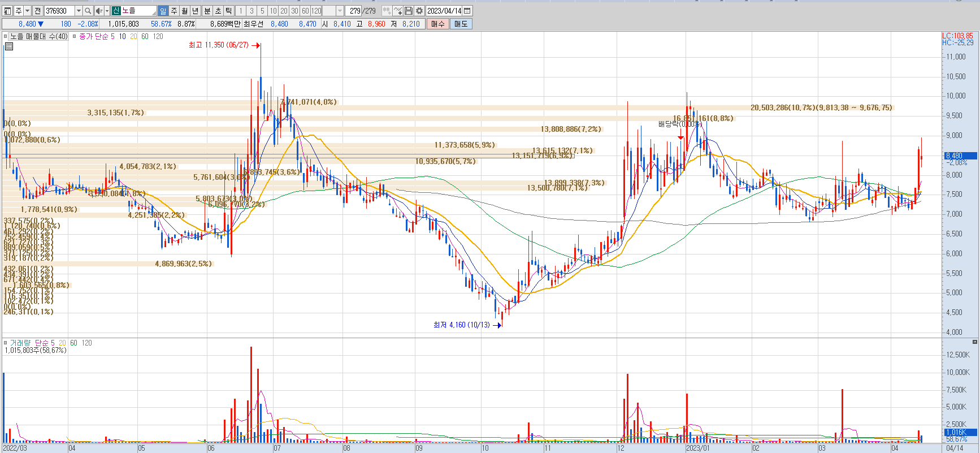Toggle the small box before 거래량 label
Viewport: 980px width, 453px height.
tap(6, 343)
